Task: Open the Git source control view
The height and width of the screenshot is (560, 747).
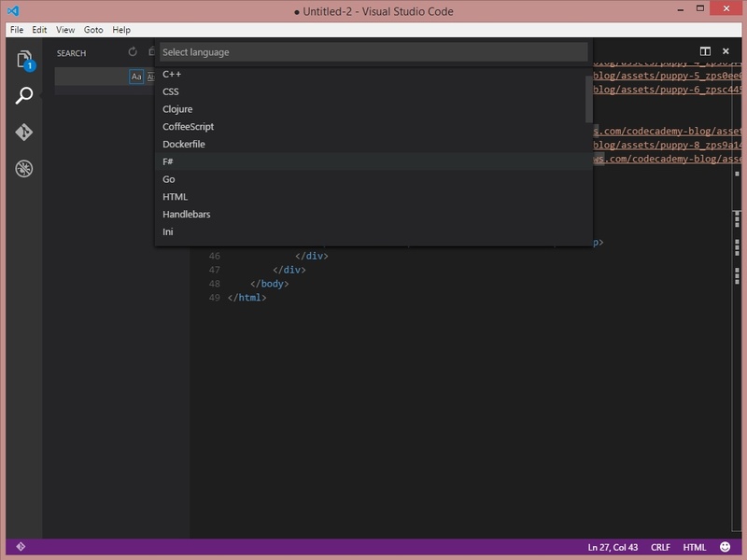Action: [24, 133]
